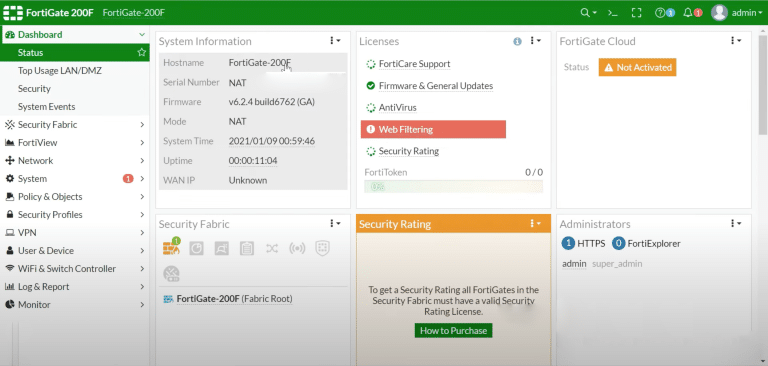Click the FortiAnalyzer circular icon in Security Fabric
Image resolution: width=768 pixels, height=366 pixels.
tap(196, 248)
